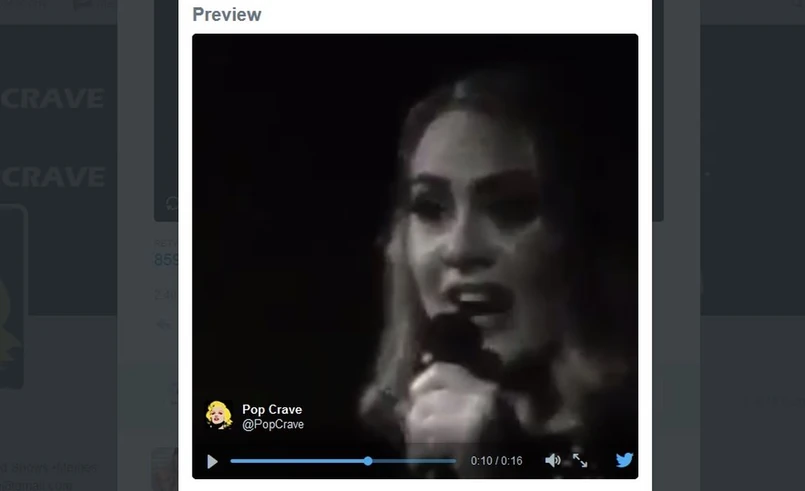Click the round playhead knob on seek bar

tap(368, 461)
